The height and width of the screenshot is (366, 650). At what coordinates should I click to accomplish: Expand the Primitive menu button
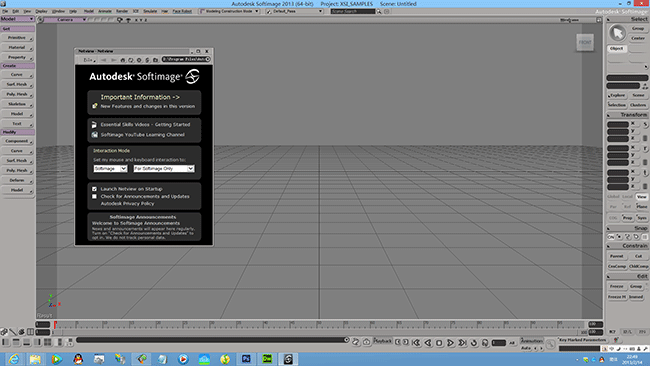coord(17,38)
